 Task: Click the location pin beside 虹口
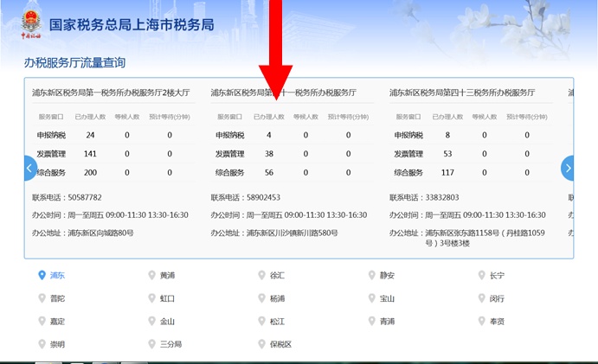(151, 298)
